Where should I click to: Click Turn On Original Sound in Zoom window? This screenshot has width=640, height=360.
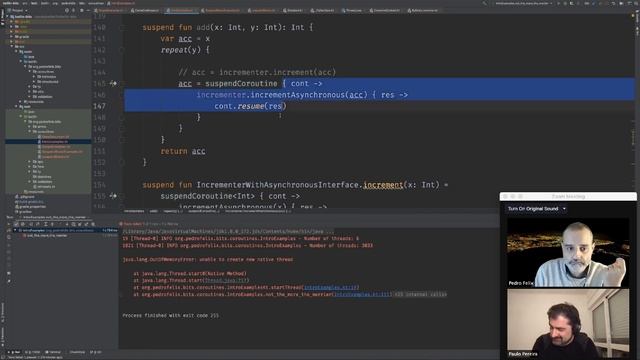[533, 209]
